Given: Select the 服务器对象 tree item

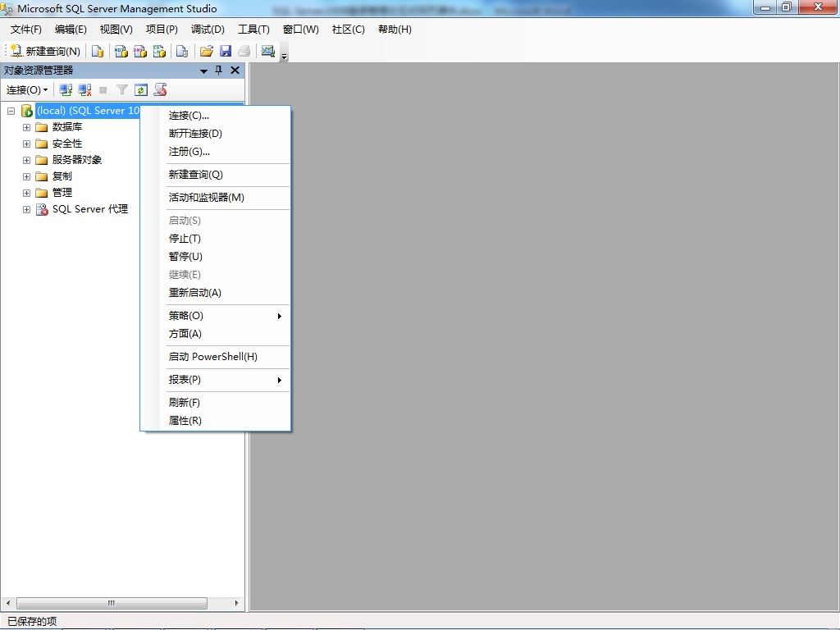Looking at the screenshot, I should 76,160.
